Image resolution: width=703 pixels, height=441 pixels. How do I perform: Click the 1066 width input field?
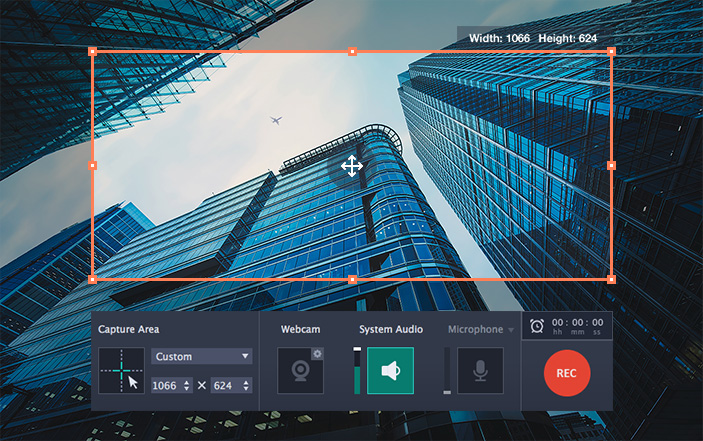point(172,385)
